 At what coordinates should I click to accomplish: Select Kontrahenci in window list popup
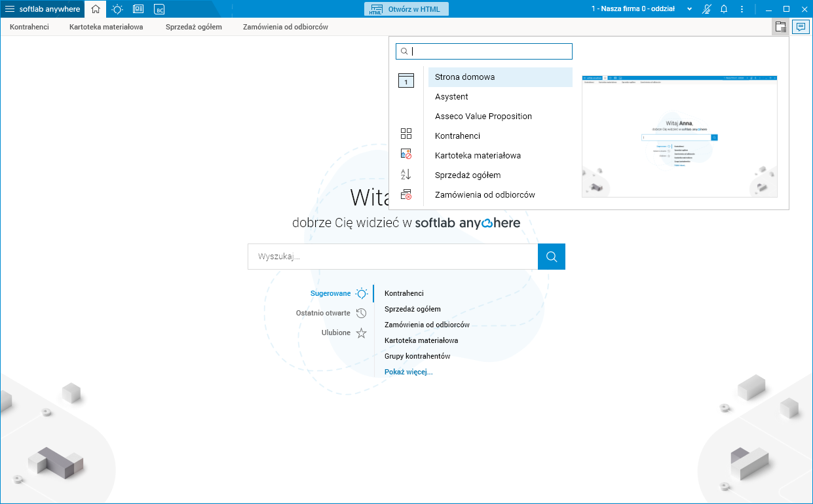click(x=501, y=136)
